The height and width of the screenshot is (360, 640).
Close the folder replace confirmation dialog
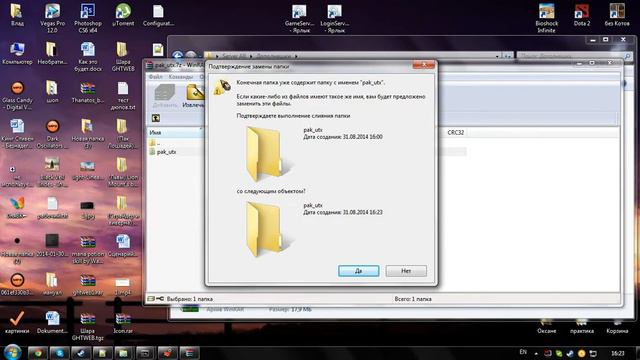pos(424,65)
